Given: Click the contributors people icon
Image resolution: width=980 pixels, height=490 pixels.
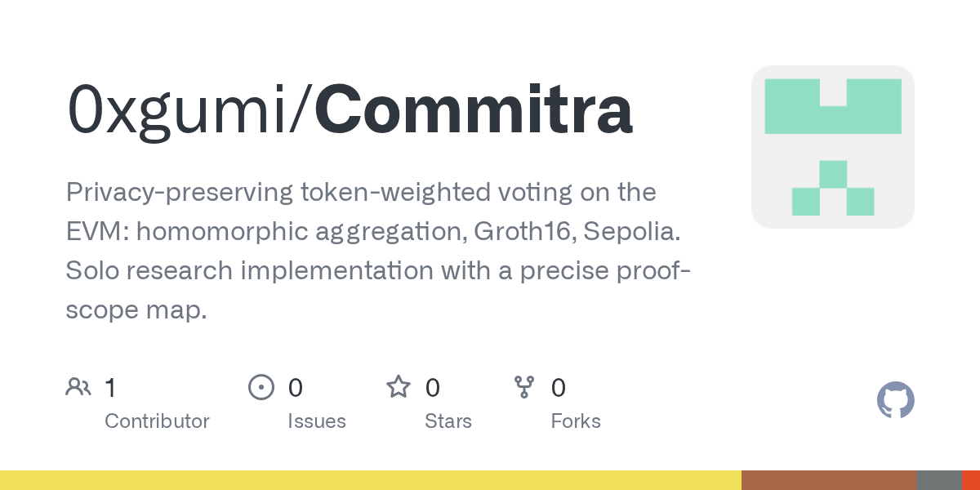Looking at the screenshot, I should click(78, 387).
